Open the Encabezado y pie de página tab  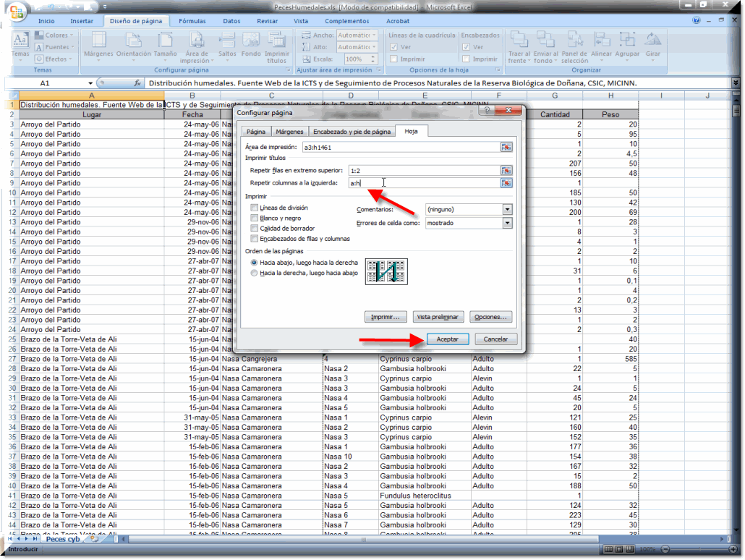[x=352, y=132]
